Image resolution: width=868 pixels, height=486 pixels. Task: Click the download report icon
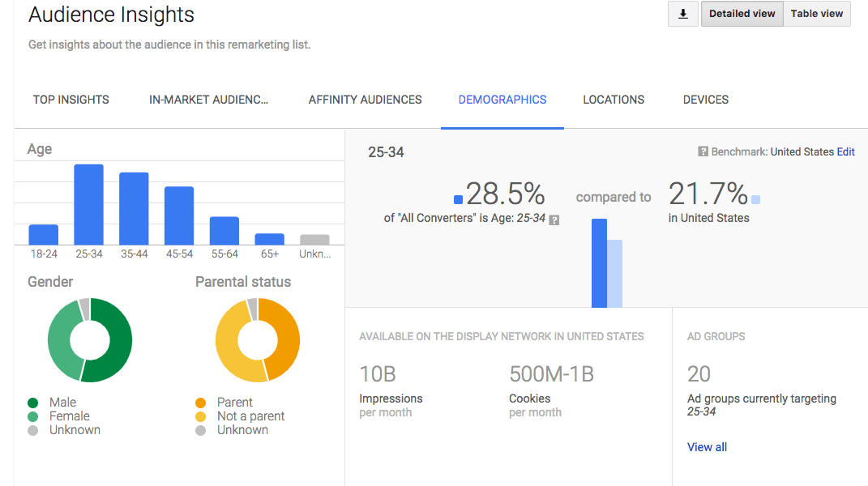tap(682, 14)
